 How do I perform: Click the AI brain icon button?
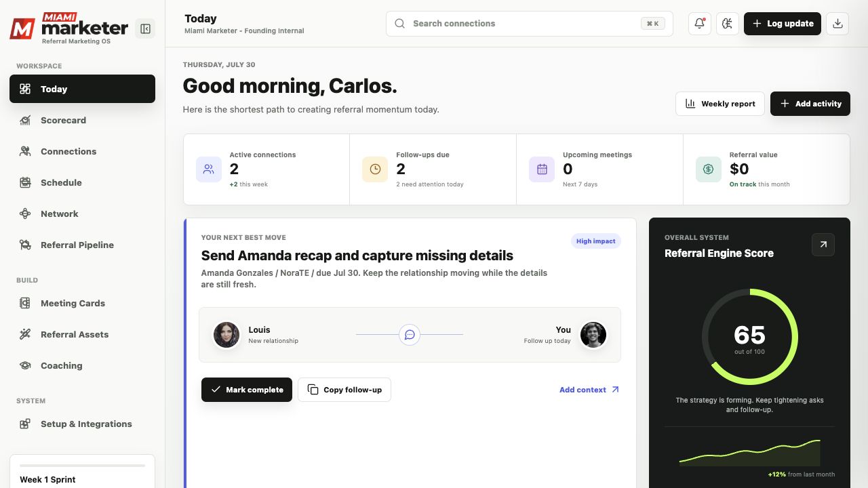728,24
